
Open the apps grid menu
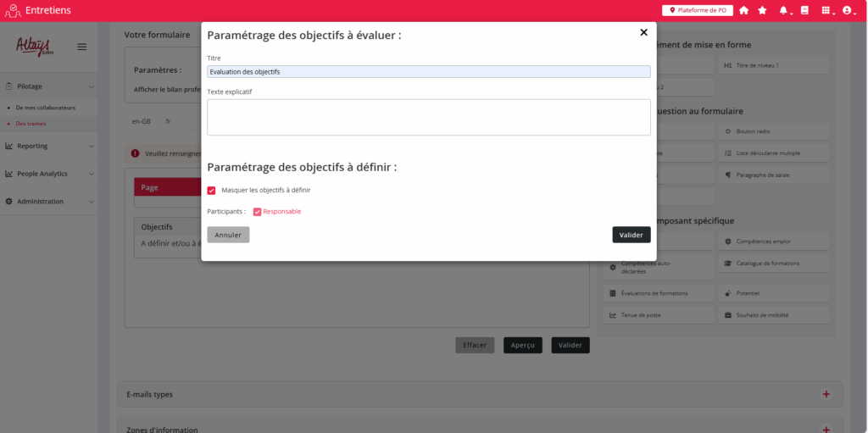[825, 10]
